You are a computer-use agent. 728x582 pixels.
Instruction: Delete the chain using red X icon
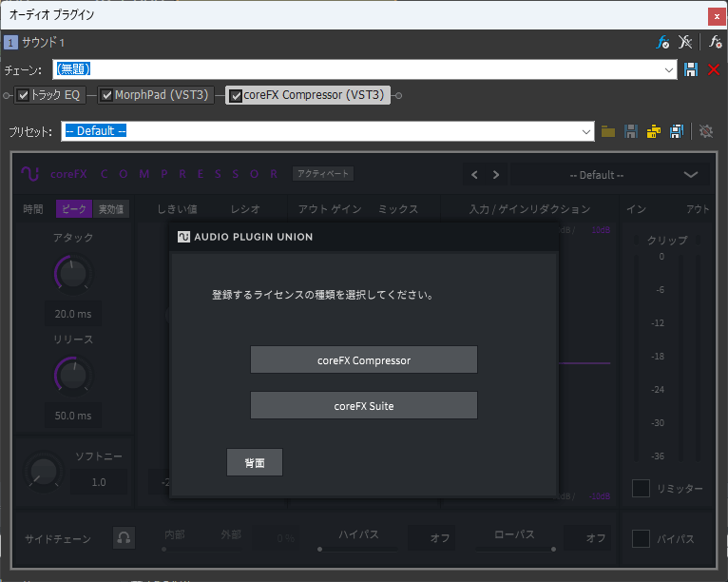(x=714, y=69)
